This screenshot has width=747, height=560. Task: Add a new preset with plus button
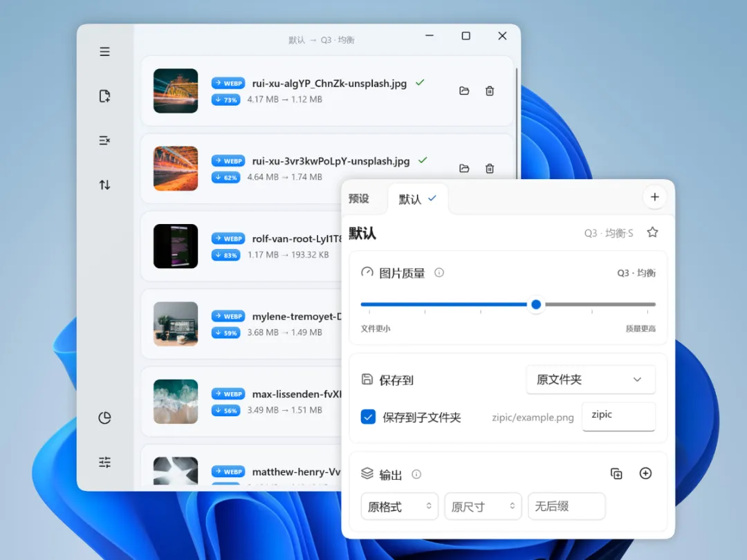pyautogui.click(x=654, y=197)
